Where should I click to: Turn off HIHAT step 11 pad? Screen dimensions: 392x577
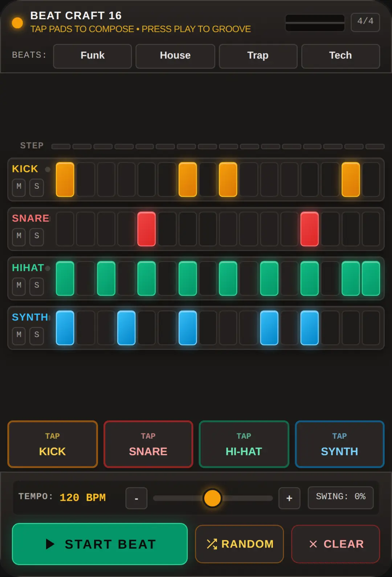click(269, 278)
